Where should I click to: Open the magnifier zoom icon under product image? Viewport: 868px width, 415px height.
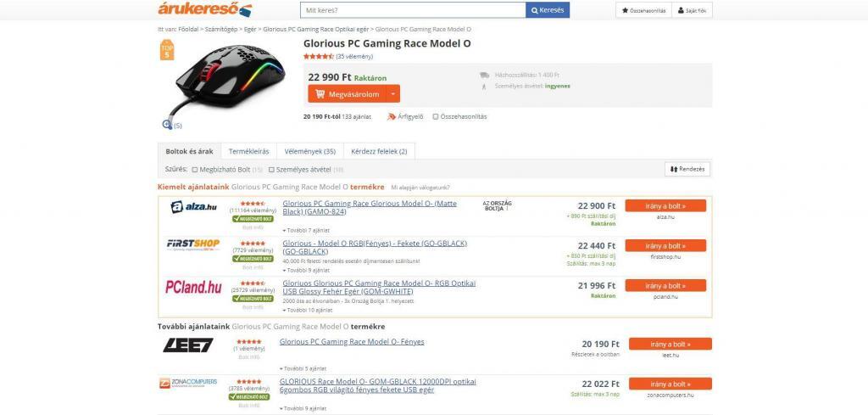click(x=167, y=125)
